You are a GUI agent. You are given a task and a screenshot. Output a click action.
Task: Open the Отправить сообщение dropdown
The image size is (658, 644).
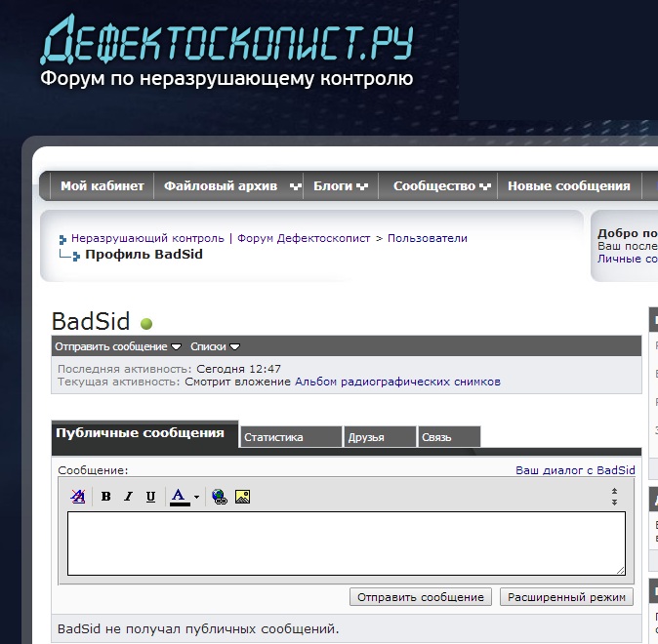(x=118, y=346)
